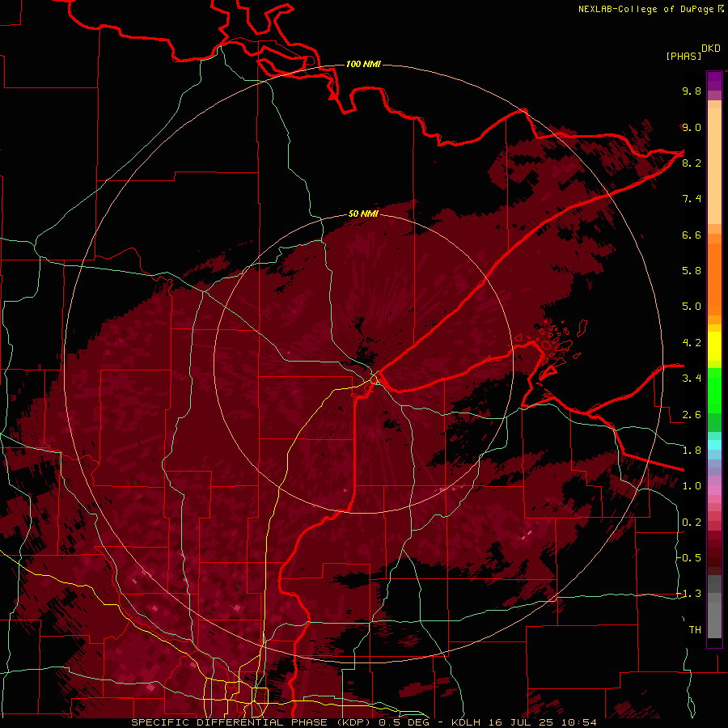Click the 5.8 value on the scale
Image resolution: width=728 pixels, height=728 pixels.
tap(692, 271)
